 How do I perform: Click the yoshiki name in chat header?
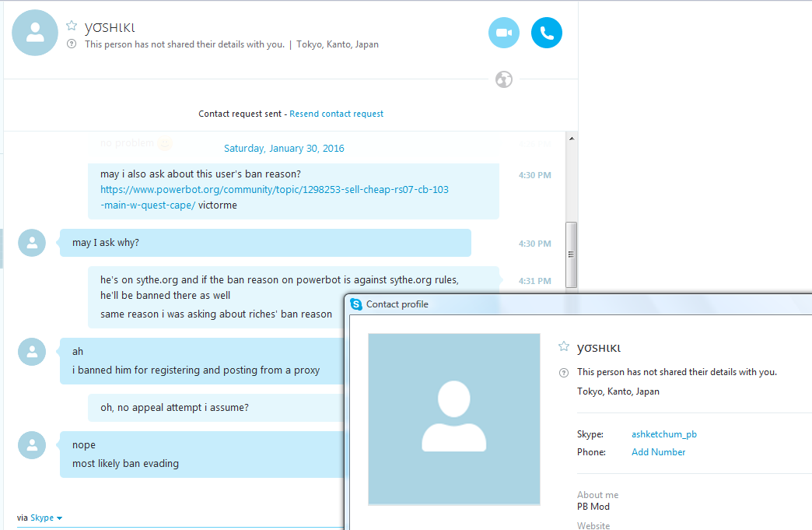110,27
